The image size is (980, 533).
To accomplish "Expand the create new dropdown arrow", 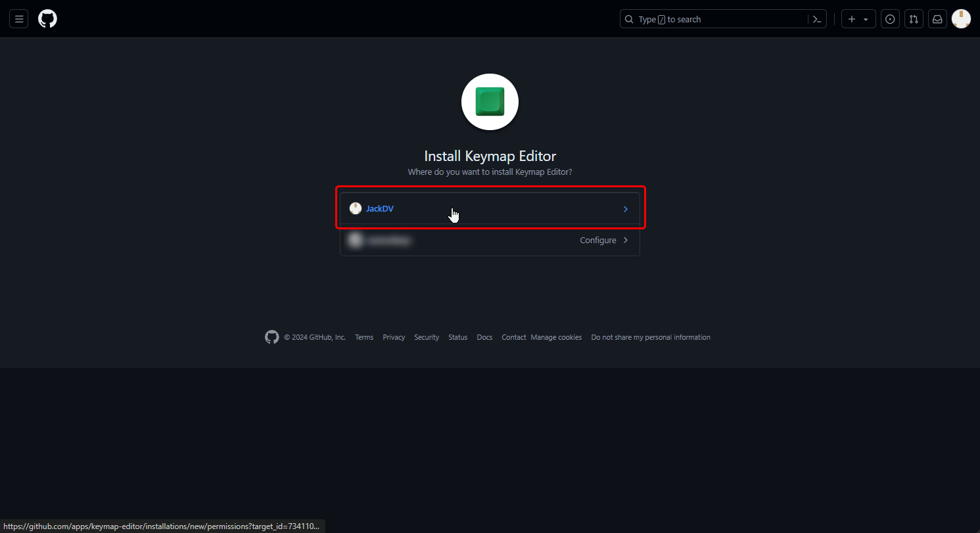I will [866, 20].
